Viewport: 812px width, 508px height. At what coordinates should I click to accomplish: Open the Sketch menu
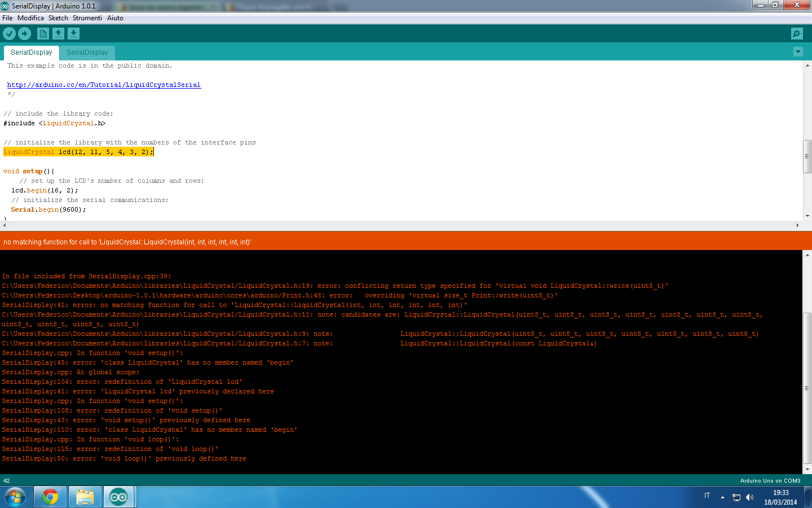[x=58, y=18]
